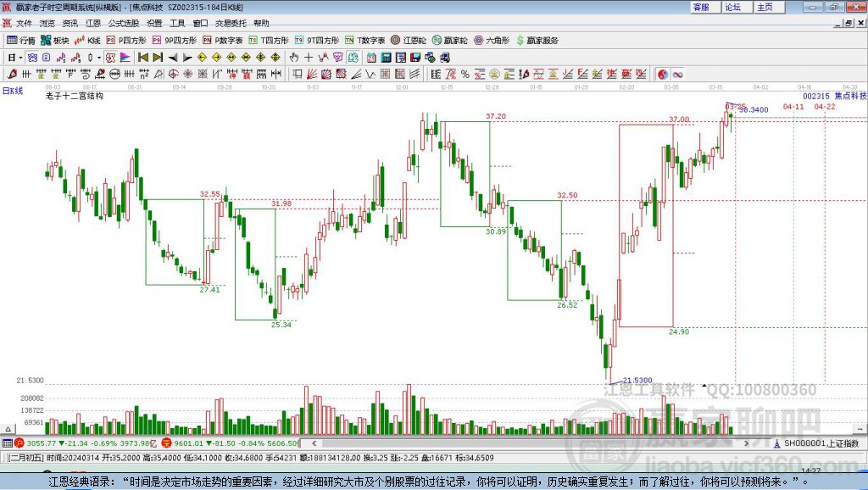
Task: Open the 江恩轮 Gann wheel
Action: (x=409, y=41)
